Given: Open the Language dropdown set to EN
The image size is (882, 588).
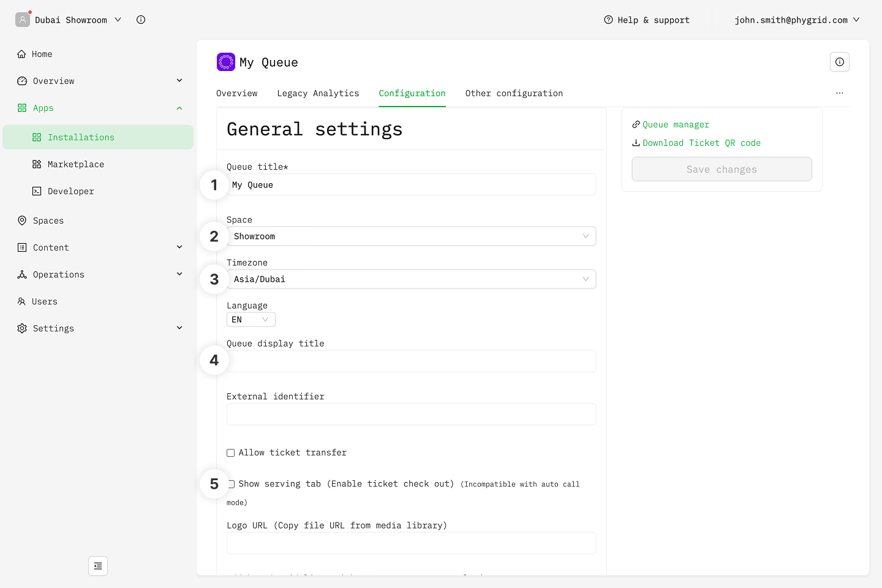Looking at the screenshot, I should click(251, 320).
